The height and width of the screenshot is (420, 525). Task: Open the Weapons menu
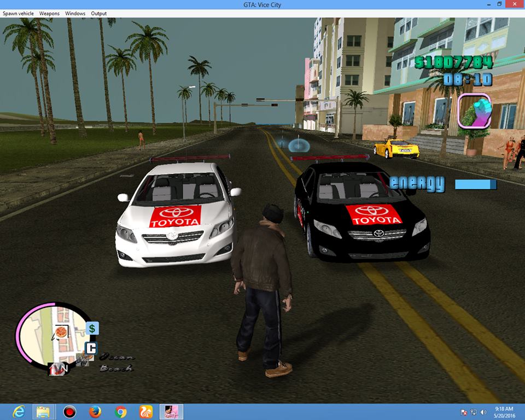coord(49,13)
